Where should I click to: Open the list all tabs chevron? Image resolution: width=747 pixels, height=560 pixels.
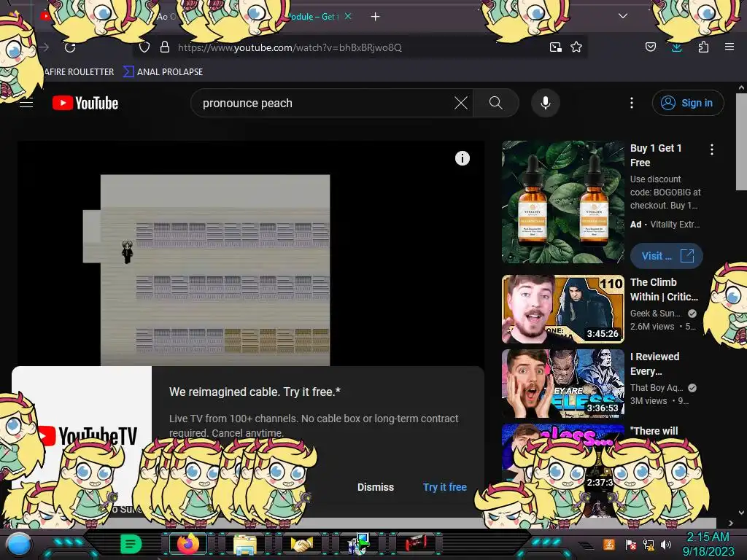click(623, 16)
